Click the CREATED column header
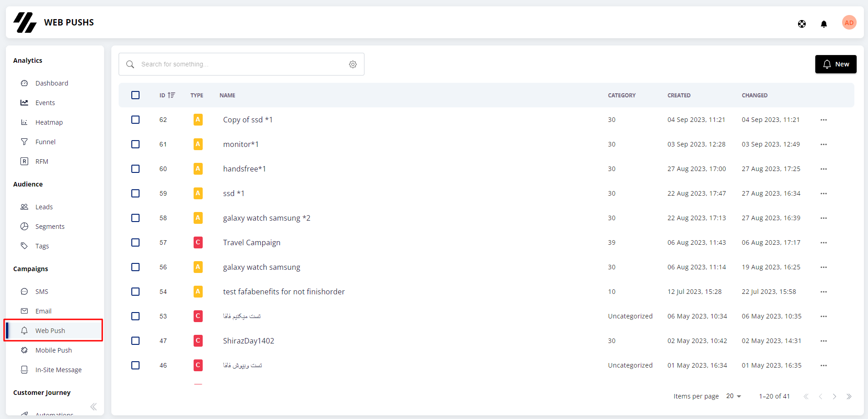Screen dimensions: 868x419 click(x=679, y=95)
